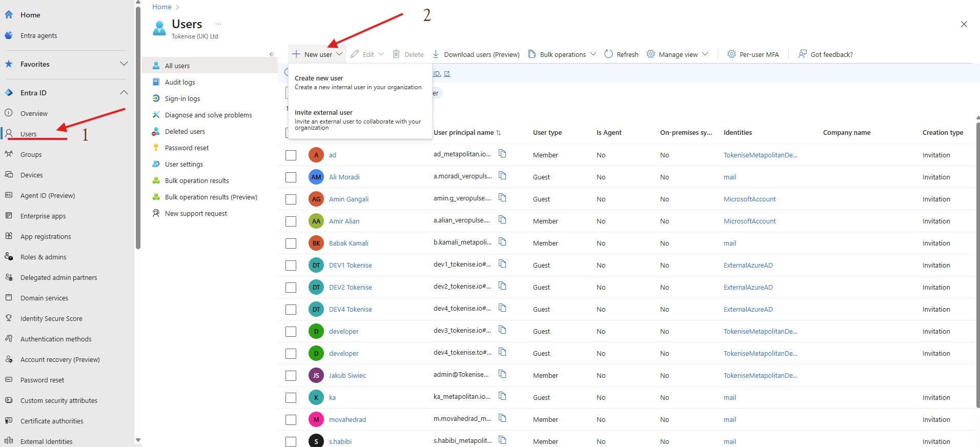Copy Jakub Siwiec's user principal name

[x=502, y=374]
